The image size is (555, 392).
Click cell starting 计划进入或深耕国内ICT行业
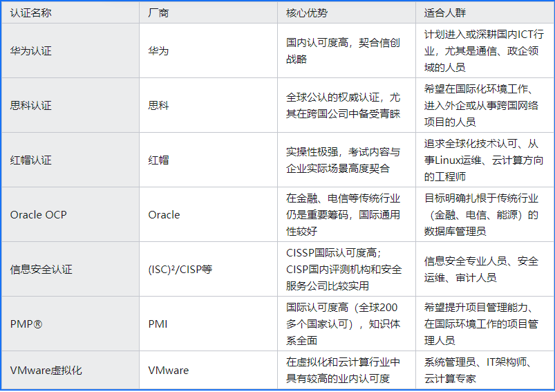click(485, 50)
